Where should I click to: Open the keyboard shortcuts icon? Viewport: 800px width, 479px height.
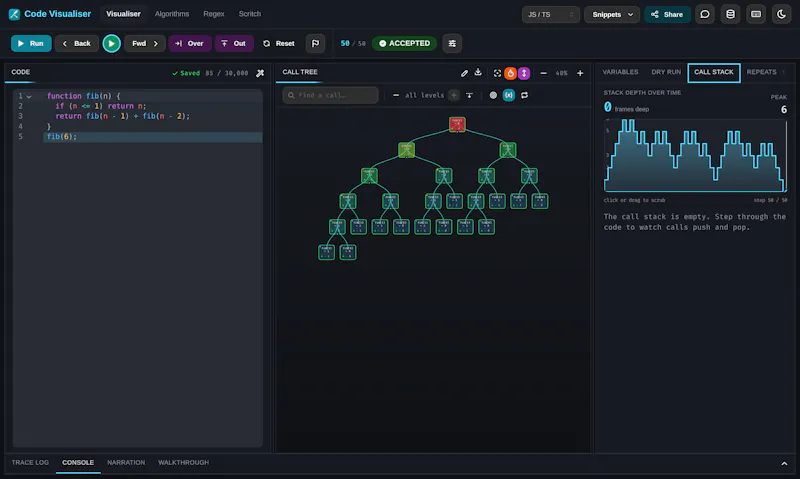click(x=756, y=14)
